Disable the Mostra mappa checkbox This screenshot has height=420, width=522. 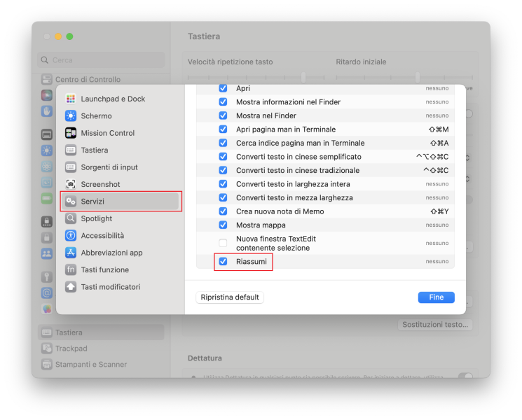coord(223,225)
